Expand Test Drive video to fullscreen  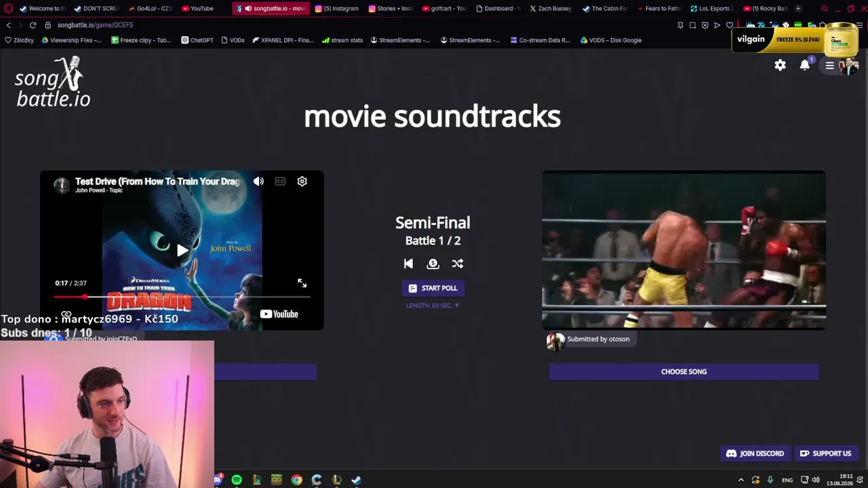coord(302,283)
